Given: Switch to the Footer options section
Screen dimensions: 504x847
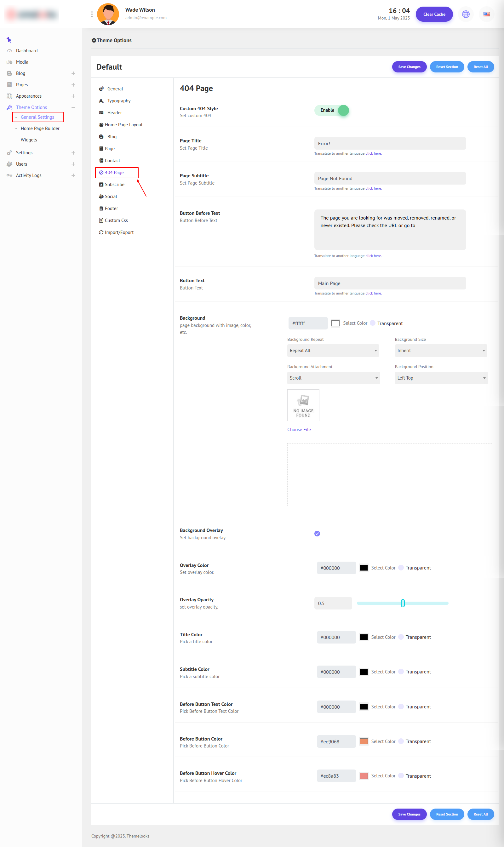Looking at the screenshot, I should tap(111, 209).
